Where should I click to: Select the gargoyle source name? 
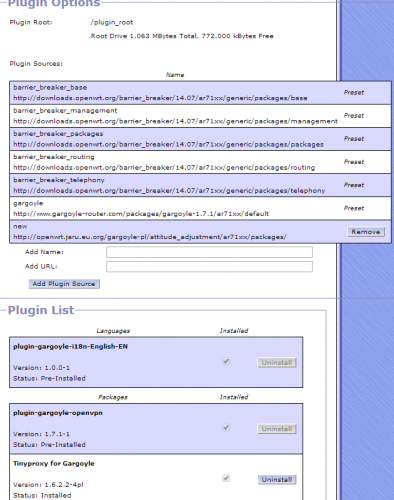[x=28, y=203]
